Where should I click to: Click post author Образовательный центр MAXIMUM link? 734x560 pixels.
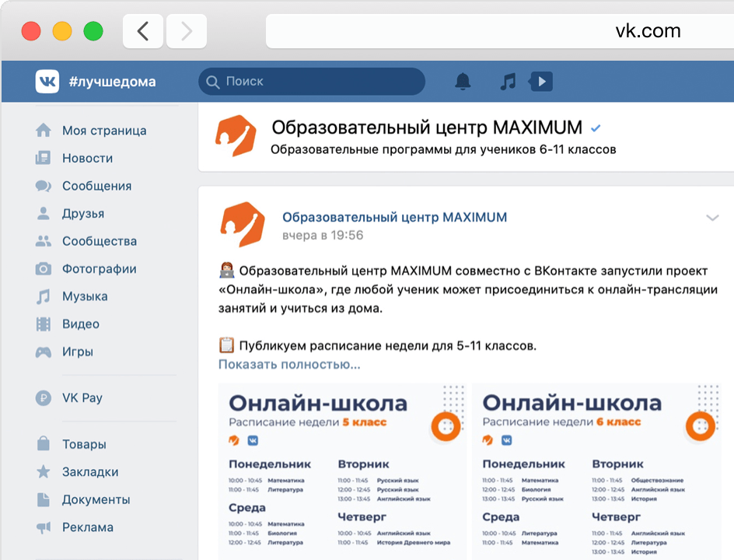click(x=395, y=217)
